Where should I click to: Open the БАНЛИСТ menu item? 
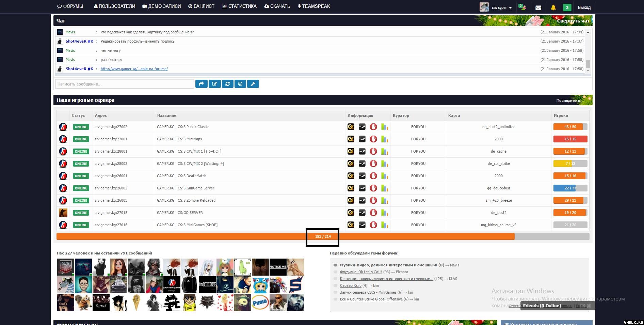(x=201, y=6)
